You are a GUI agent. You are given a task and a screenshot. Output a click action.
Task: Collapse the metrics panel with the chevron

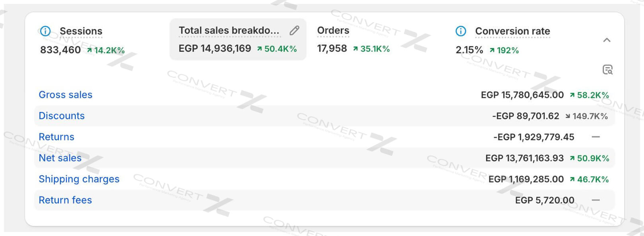point(607,40)
